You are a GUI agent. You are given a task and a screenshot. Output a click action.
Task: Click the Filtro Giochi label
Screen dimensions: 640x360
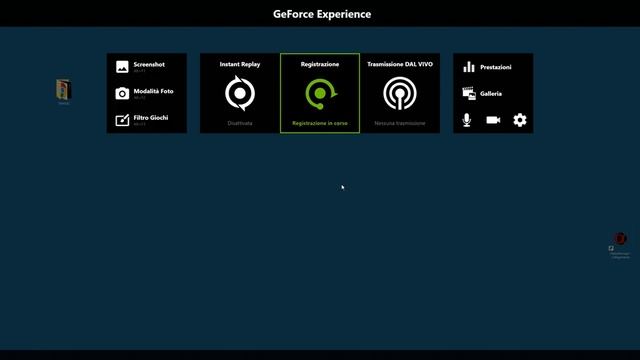(x=151, y=118)
